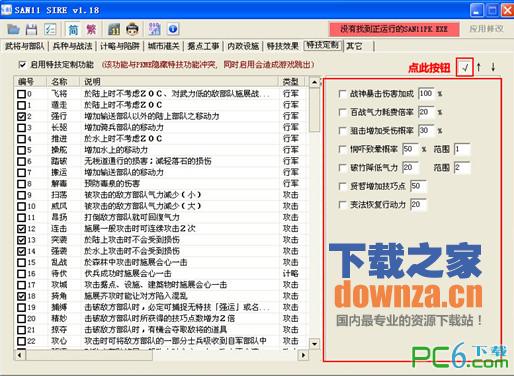Open the blue info icon
This screenshot has height=376, width=514.
pos(173,29)
